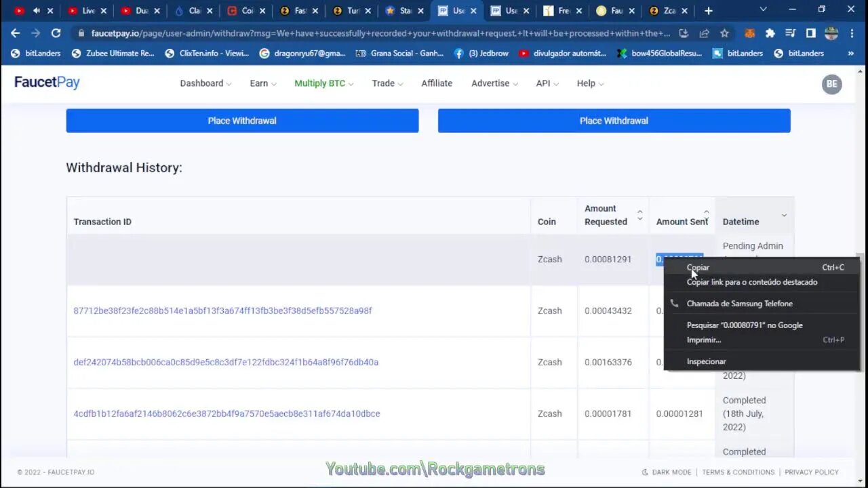Click the right Place Withdrawal button
The height and width of the screenshot is (488, 868).
(x=614, y=121)
